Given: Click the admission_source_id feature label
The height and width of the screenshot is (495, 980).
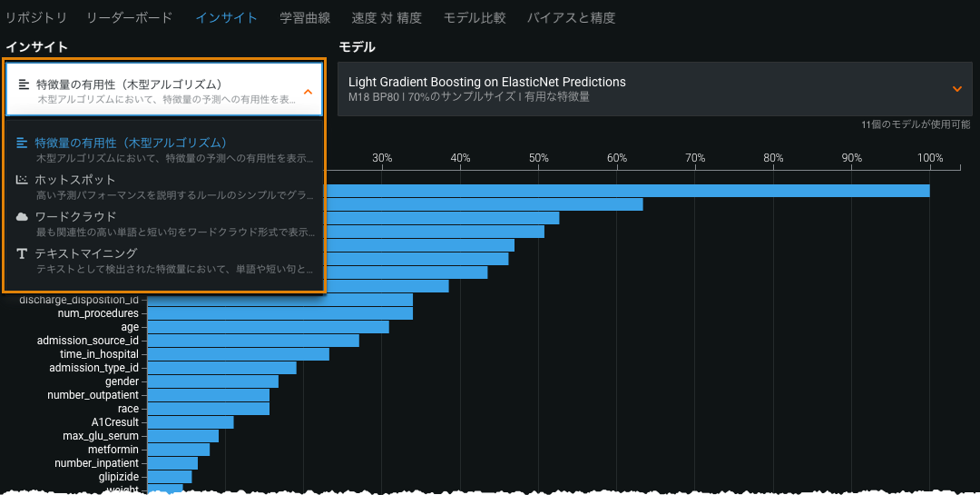Looking at the screenshot, I should [x=88, y=341].
